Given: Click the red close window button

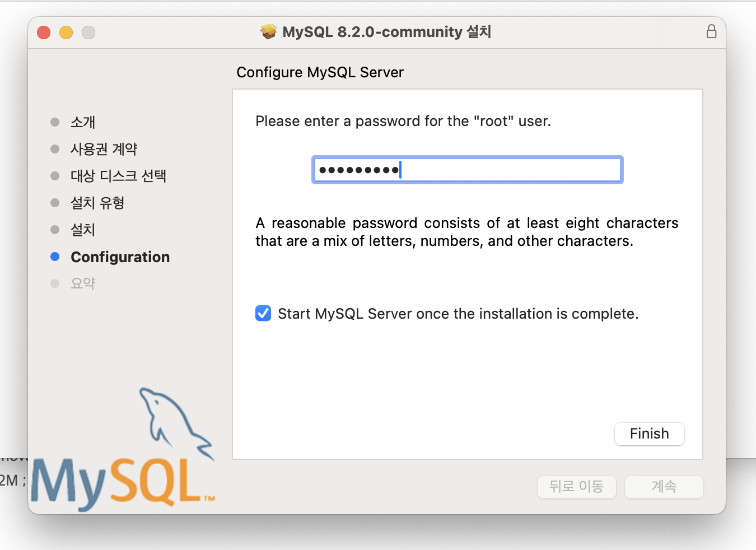Looking at the screenshot, I should tap(44, 32).
